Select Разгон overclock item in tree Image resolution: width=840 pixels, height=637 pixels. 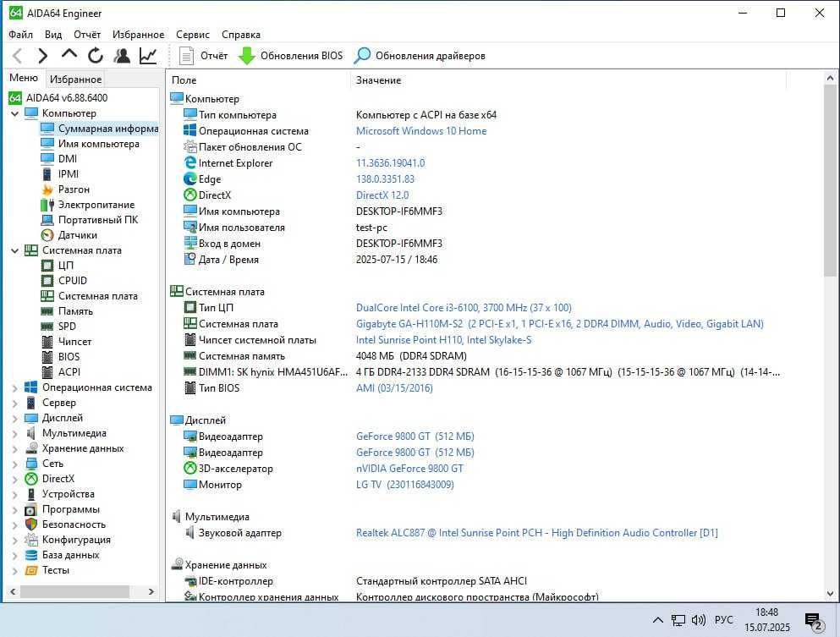74,189
